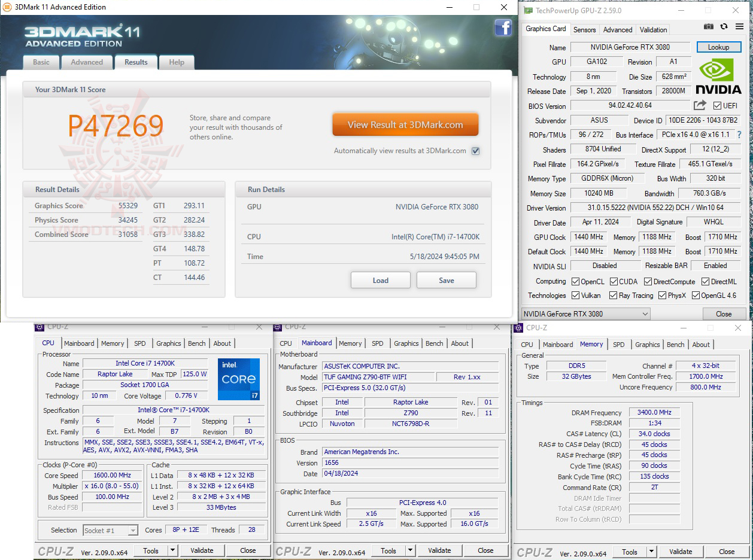Click the GPU-Z screenshot camera icon
The height and width of the screenshot is (560, 753).
click(709, 27)
